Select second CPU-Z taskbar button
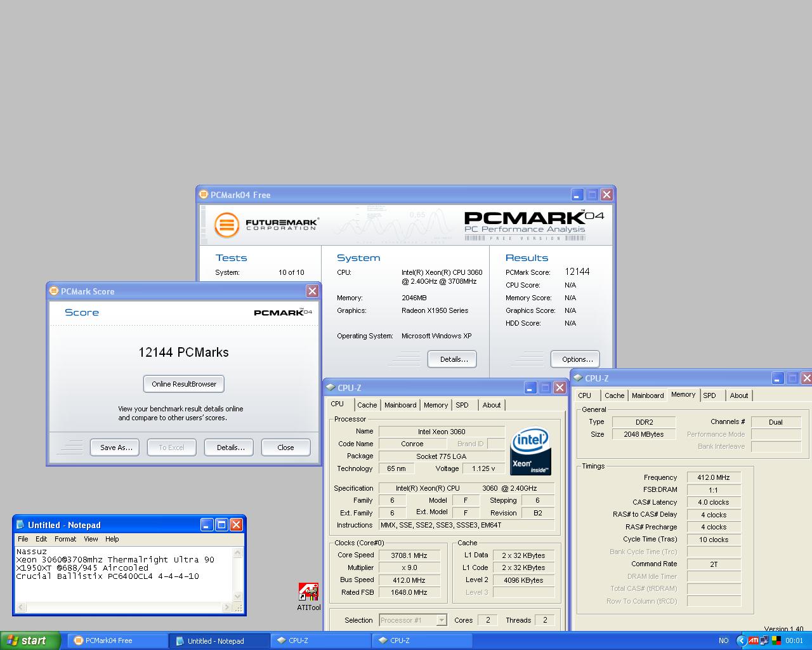The height and width of the screenshot is (650, 812). tap(422, 640)
